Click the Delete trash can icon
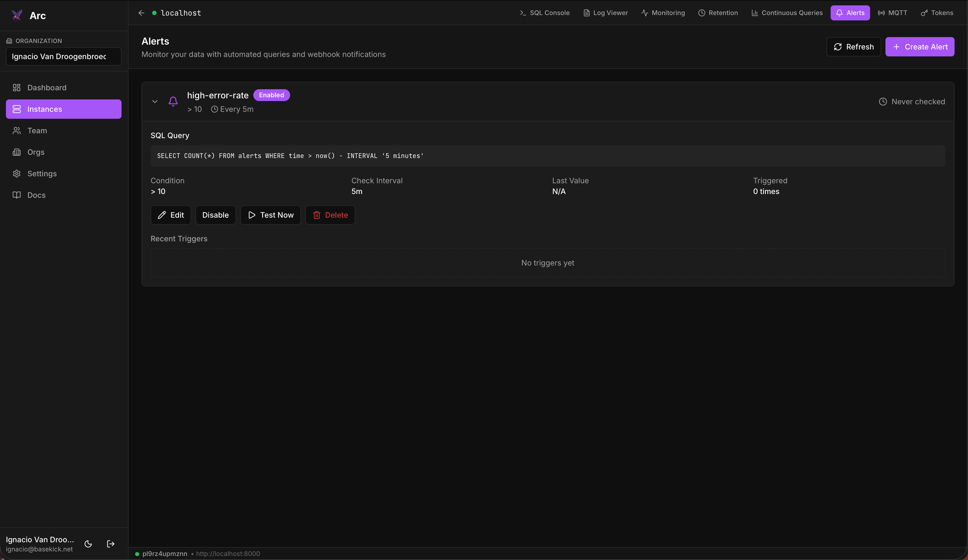The height and width of the screenshot is (560, 968). 316,215
